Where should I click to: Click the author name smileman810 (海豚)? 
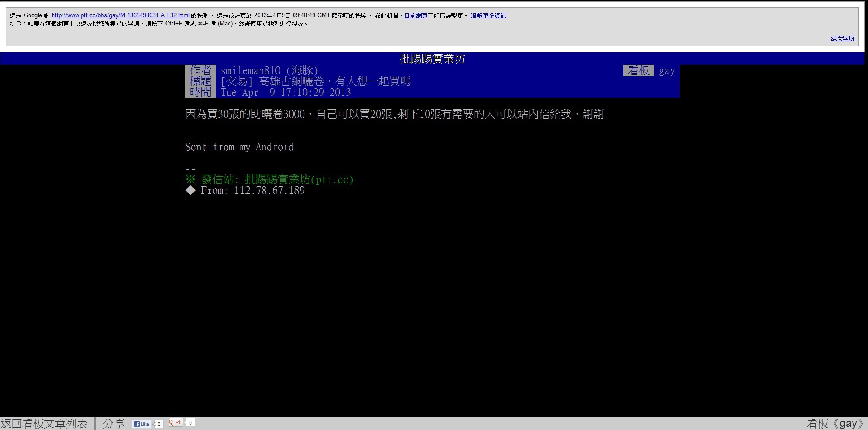270,70
